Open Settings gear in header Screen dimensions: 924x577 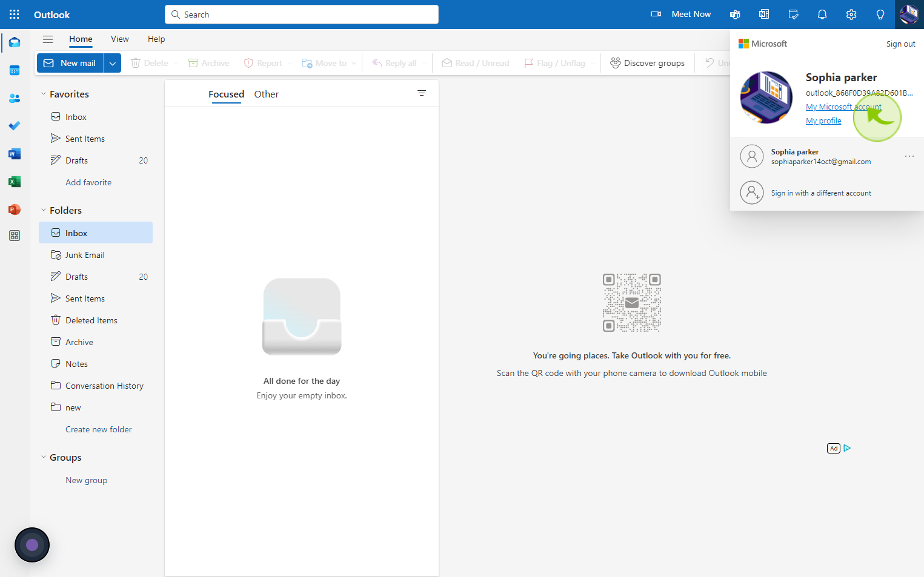[851, 15]
